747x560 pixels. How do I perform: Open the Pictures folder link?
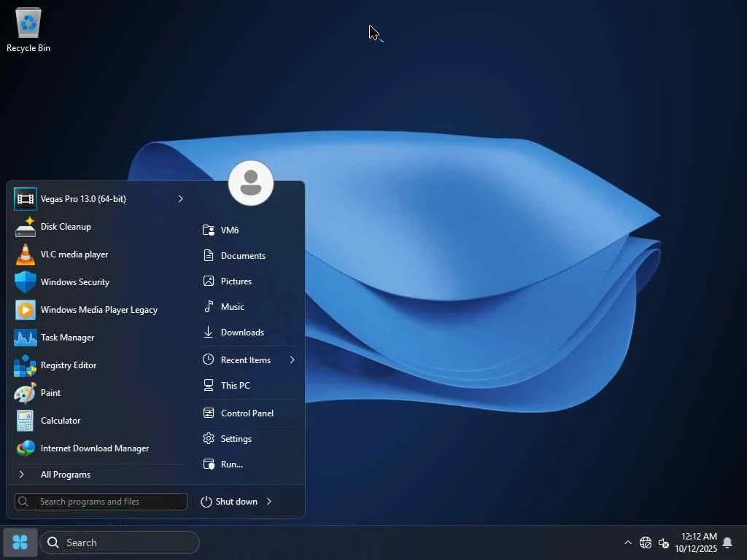coord(248,281)
